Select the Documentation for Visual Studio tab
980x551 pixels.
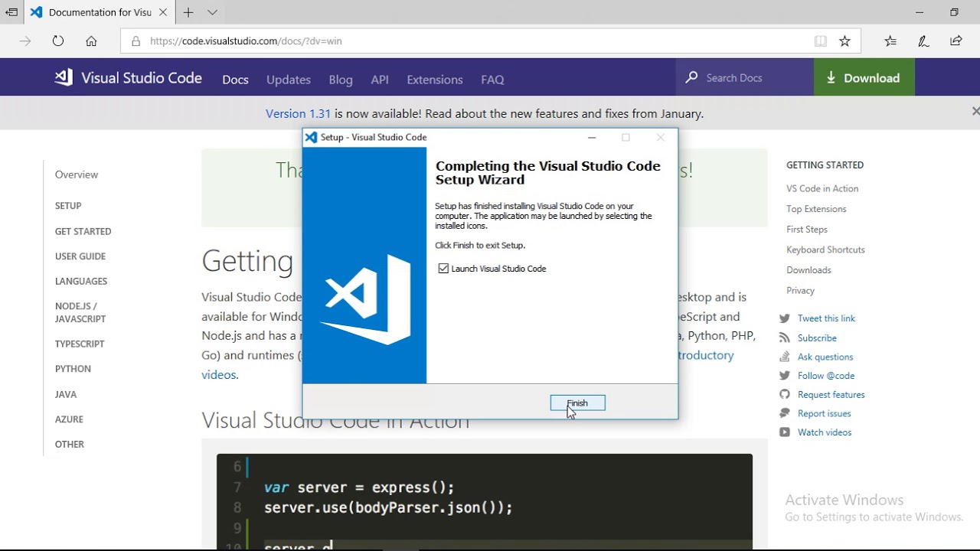coord(99,12)
